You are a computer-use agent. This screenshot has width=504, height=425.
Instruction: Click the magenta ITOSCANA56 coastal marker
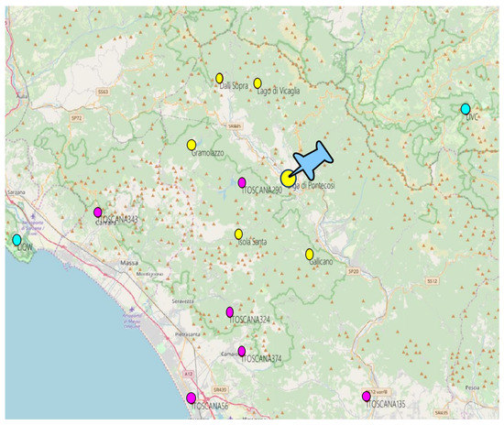(x=191, y=398)
